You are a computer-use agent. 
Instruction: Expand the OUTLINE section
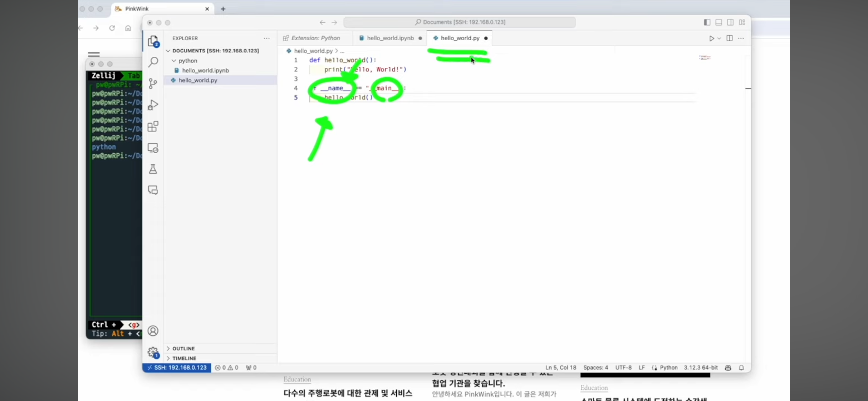(x=184, y=349)
